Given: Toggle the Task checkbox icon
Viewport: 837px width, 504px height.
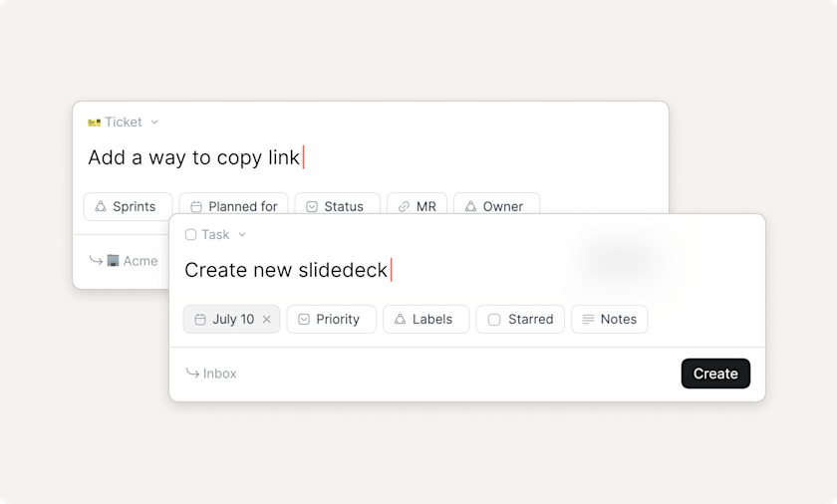Looking at the screenshot, I should [190, 235].
